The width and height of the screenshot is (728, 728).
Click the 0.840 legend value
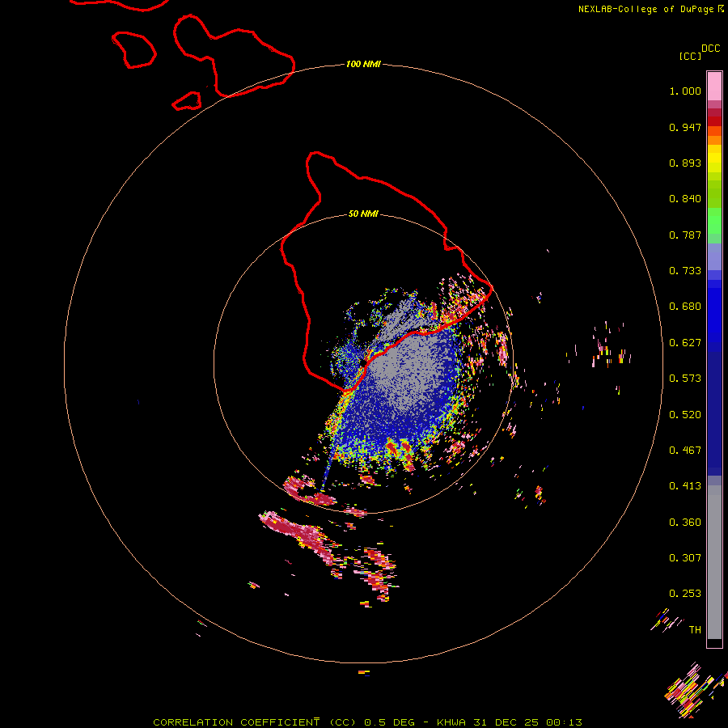(685, 199)
